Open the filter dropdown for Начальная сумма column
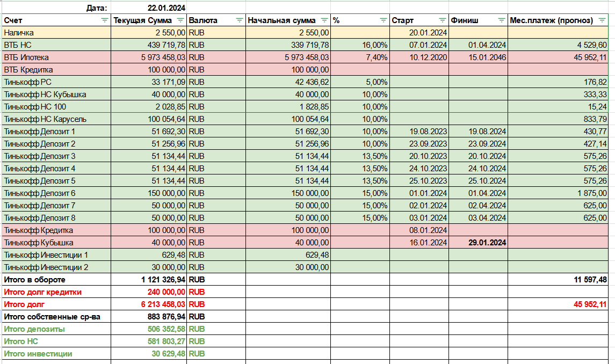Screen dimensions: 615x364 [x=324, y=20]
